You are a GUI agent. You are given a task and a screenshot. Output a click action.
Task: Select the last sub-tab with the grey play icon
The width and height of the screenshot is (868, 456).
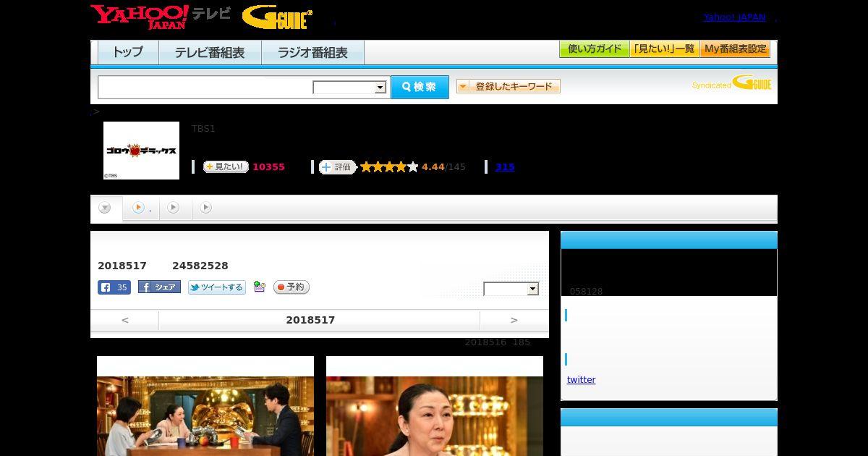coord(206,208)
